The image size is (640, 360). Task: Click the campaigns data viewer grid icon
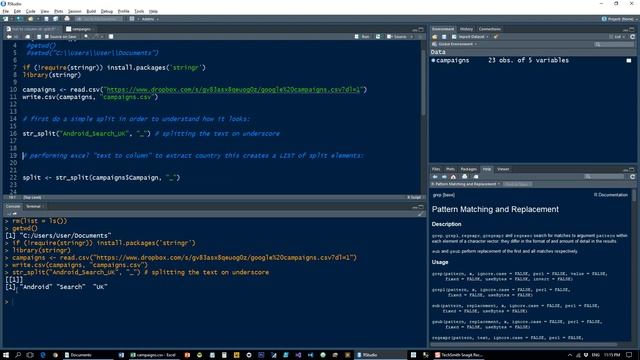tap(629, 60)
